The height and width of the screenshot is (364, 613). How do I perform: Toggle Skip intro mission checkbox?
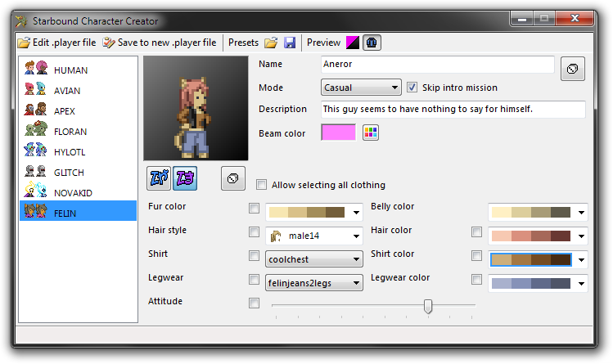[x=412, y=87]
